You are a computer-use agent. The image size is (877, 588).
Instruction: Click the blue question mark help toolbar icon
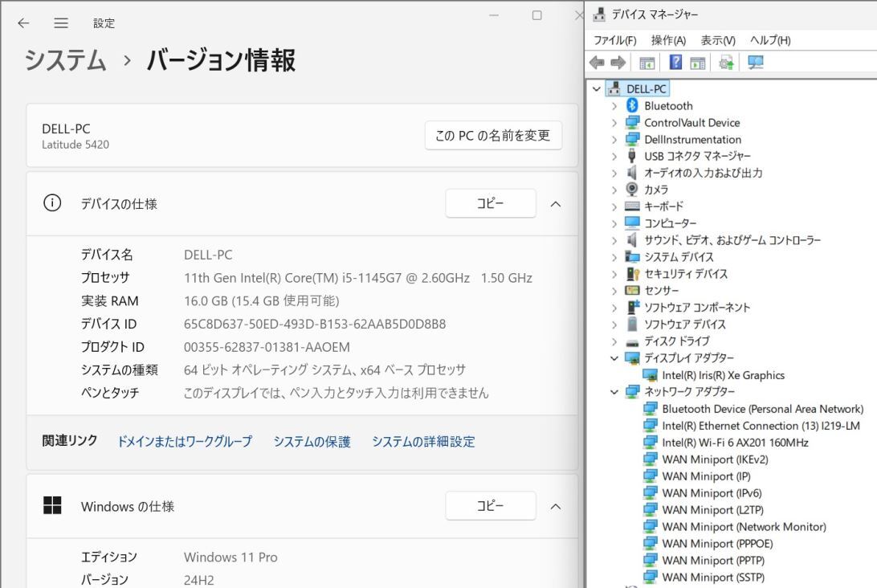click(x=675, y=62)
